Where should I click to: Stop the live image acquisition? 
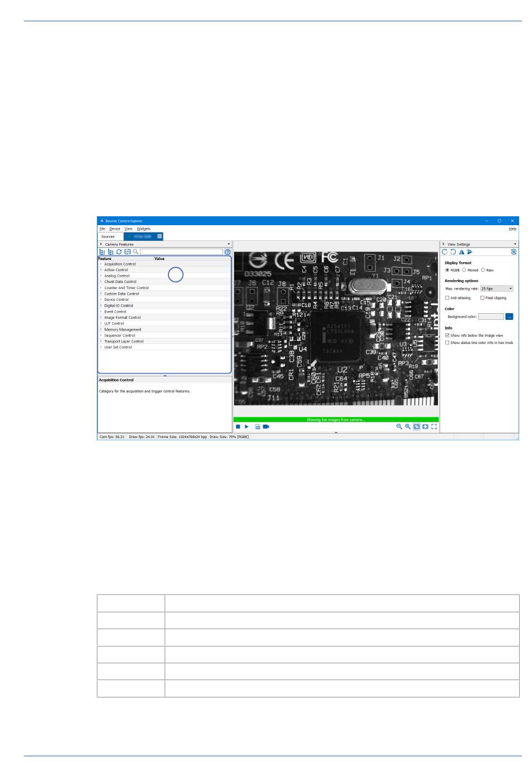(238, 427)
